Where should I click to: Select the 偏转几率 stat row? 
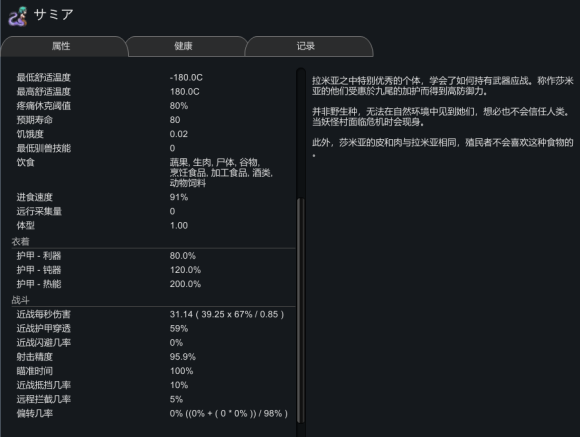(x=154, y=413)
